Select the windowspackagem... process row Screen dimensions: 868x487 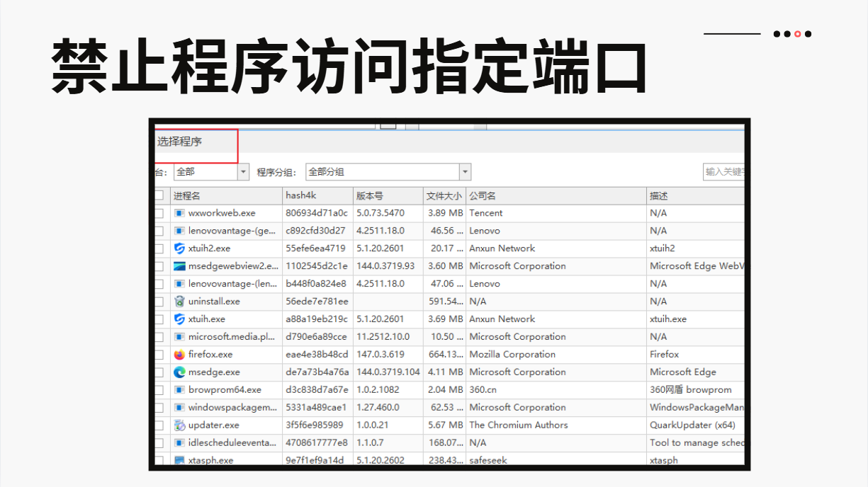[232, 408]
